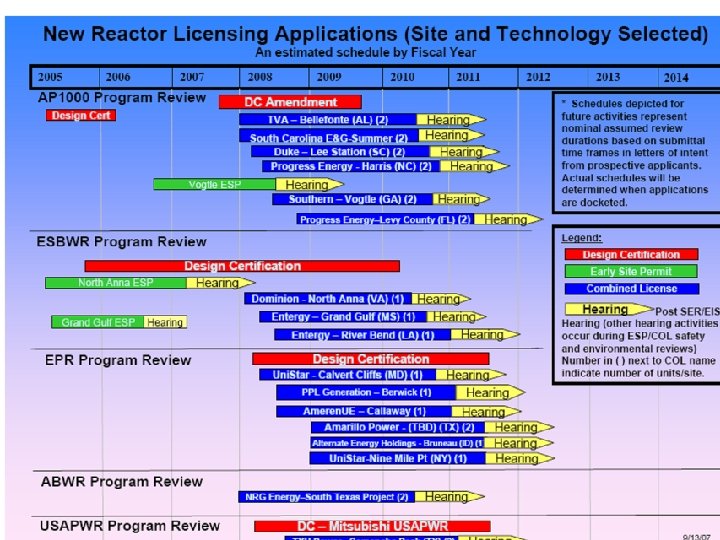Image resolution: width=720 pixels, height=540 pixels.
Task: Click 'PPL Generation – Berwick (1)' bar
Action: 366,392
